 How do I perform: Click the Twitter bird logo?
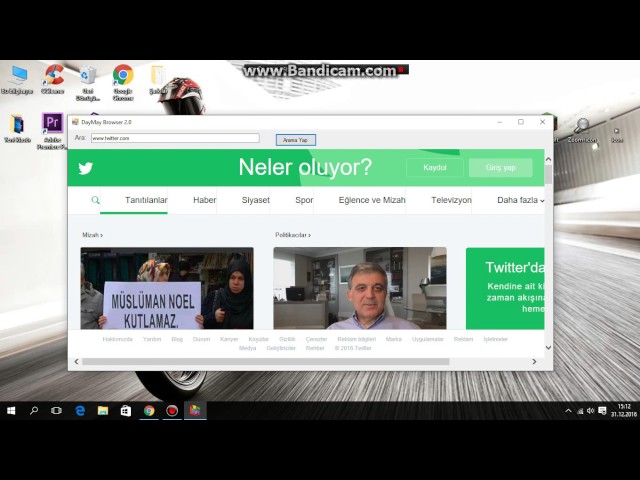point(85,168)
